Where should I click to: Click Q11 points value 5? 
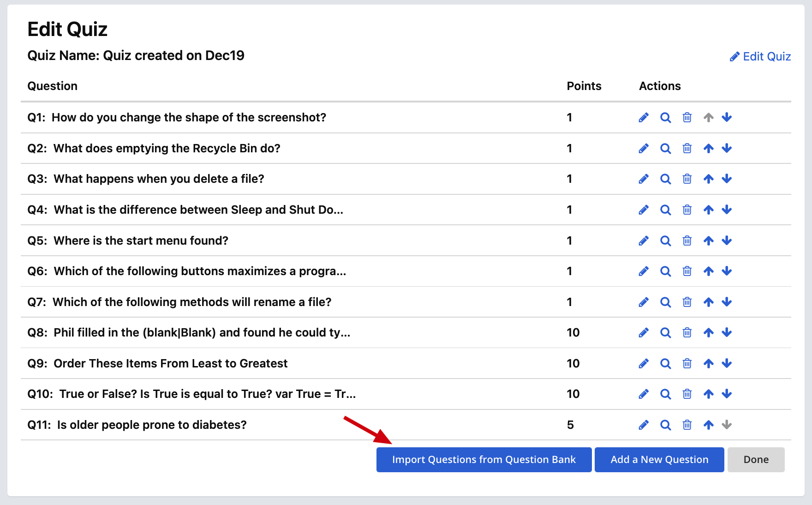click(x=570, y=425)
